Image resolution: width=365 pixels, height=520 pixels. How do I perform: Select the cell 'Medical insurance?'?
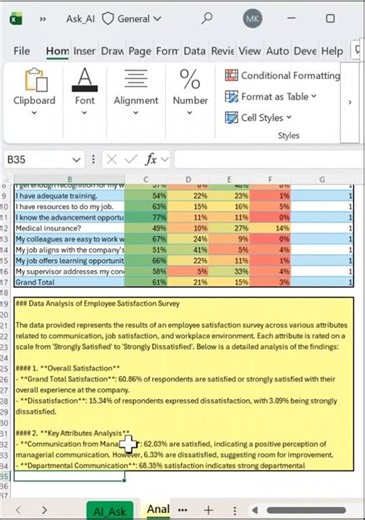pos(69,228)
